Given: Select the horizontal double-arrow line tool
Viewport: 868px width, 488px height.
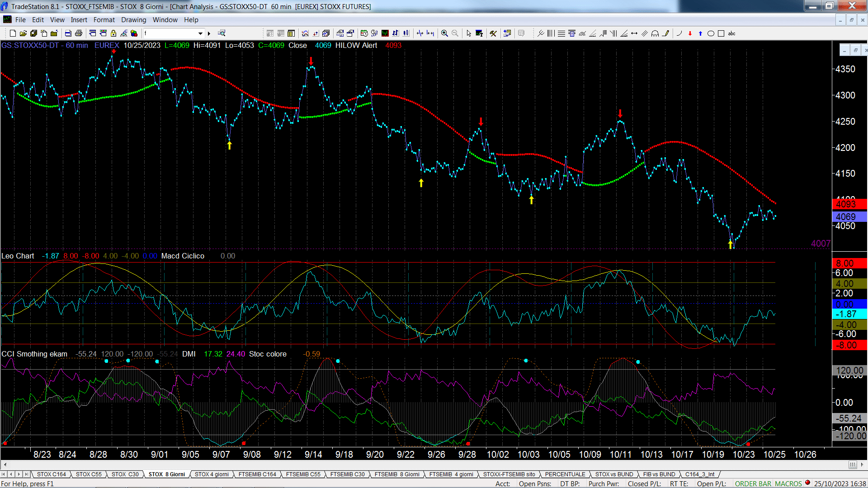Looking at the screenshot, I should pyautogui.click(x=634, y=33).
